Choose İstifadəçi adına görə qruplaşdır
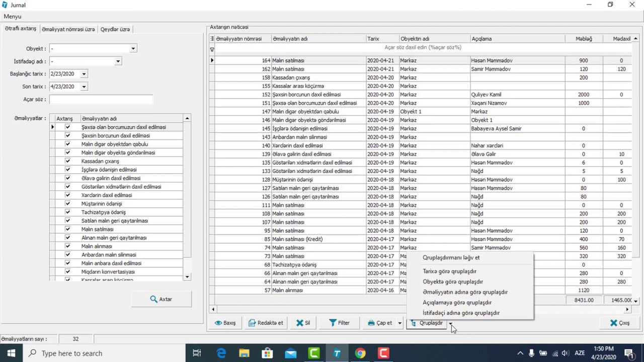Screen dimensions: 644x362 coord(461,313)
